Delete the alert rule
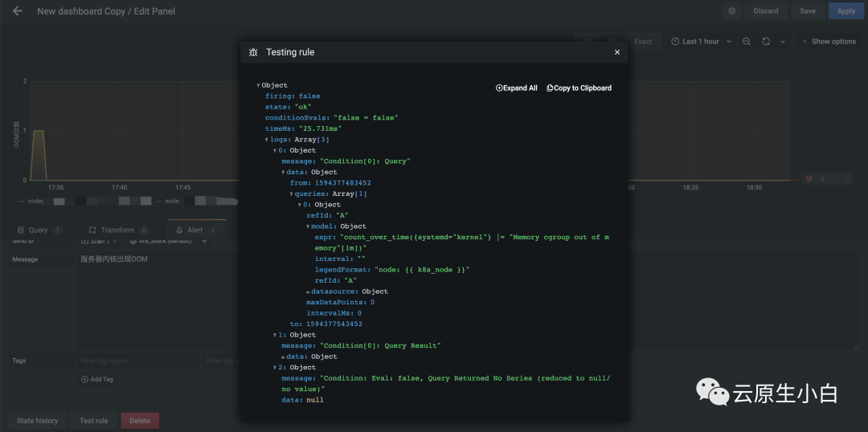The width and height of the screenshot is (868, 432). (x=140, y=421)
